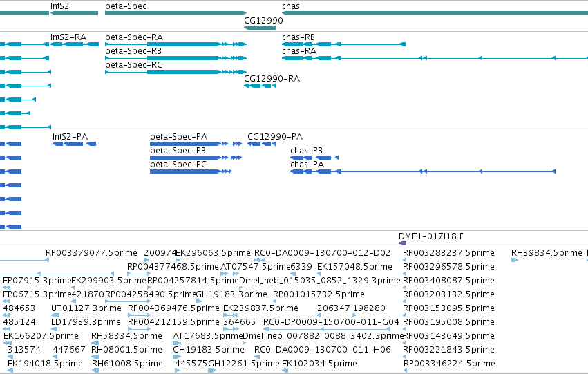The width and height of the screenshot is (588, 374).
Task: Click the RH58334.5prime label
Action: [x=126, y=336]
